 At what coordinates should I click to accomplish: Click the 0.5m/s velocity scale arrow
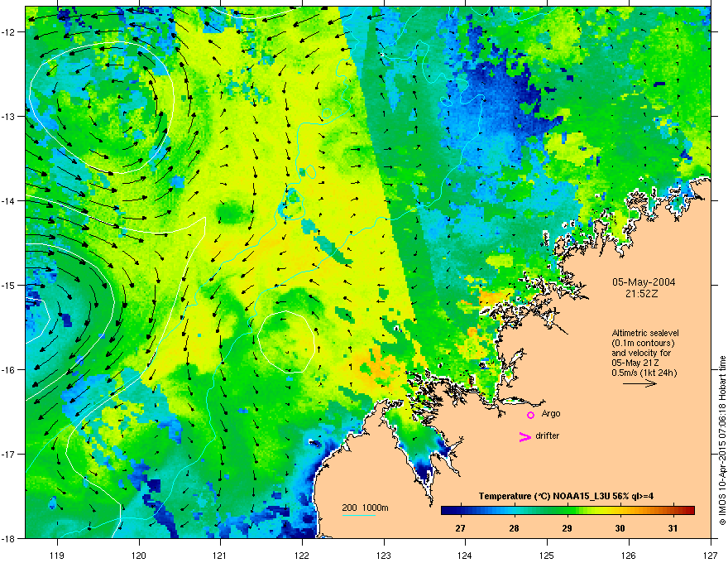click(639, 383)
